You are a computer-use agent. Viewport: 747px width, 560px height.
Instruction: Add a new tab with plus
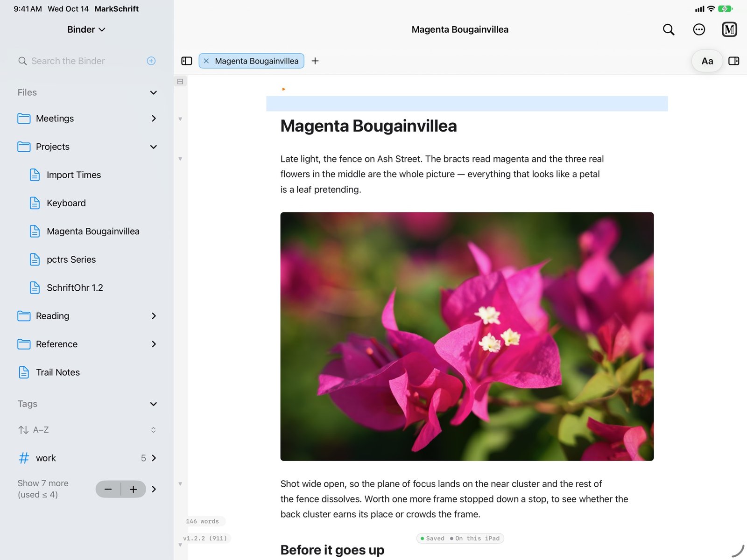click(x=315, y=61)
